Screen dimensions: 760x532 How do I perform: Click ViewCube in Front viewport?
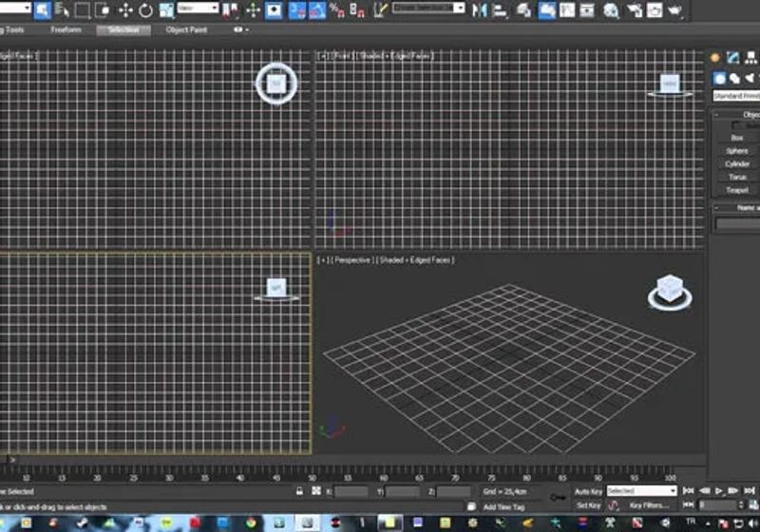(x=670, y=85)
